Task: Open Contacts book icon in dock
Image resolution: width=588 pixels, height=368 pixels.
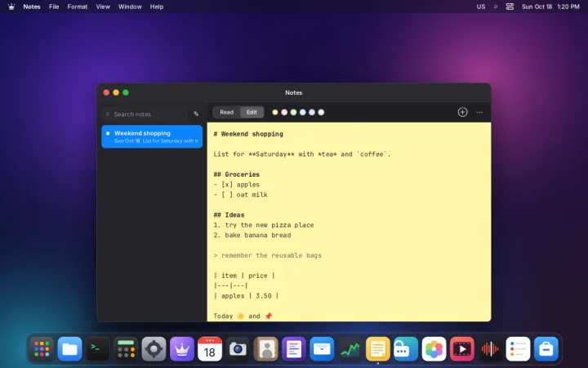Action: [x=266, y=349]
